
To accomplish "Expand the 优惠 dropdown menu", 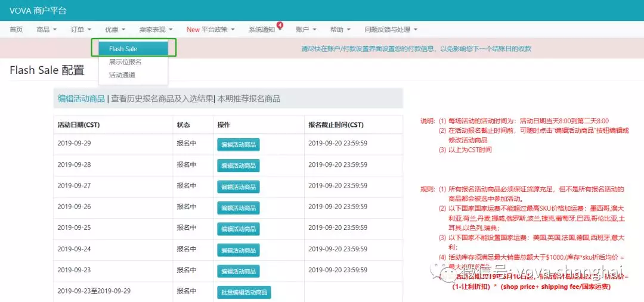I will click(115, 30).
